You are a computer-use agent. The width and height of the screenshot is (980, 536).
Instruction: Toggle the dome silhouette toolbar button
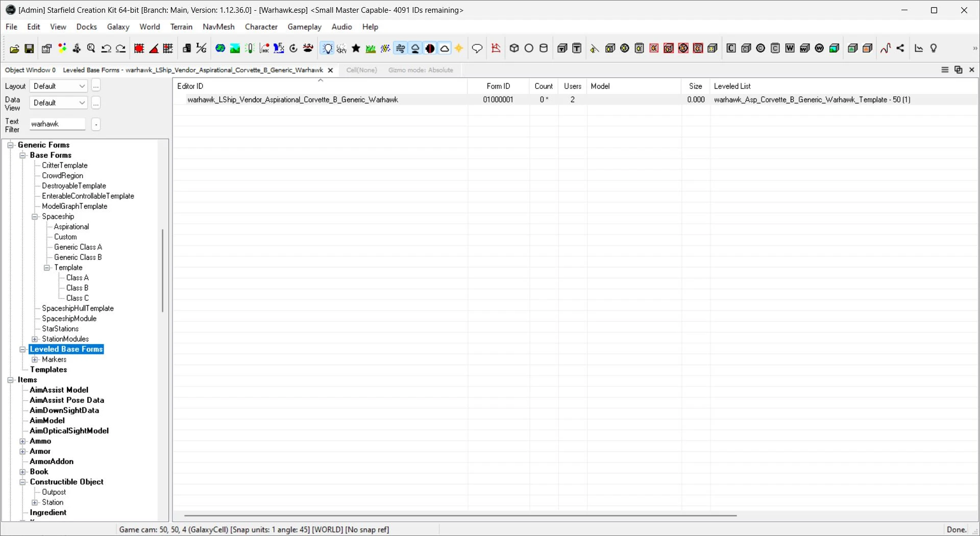[x=415, y=48]
